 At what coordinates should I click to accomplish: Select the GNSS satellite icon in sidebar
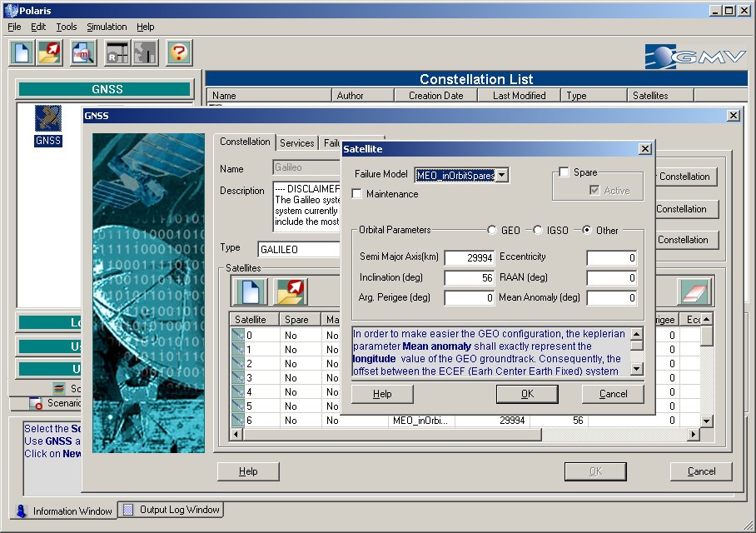48,118
